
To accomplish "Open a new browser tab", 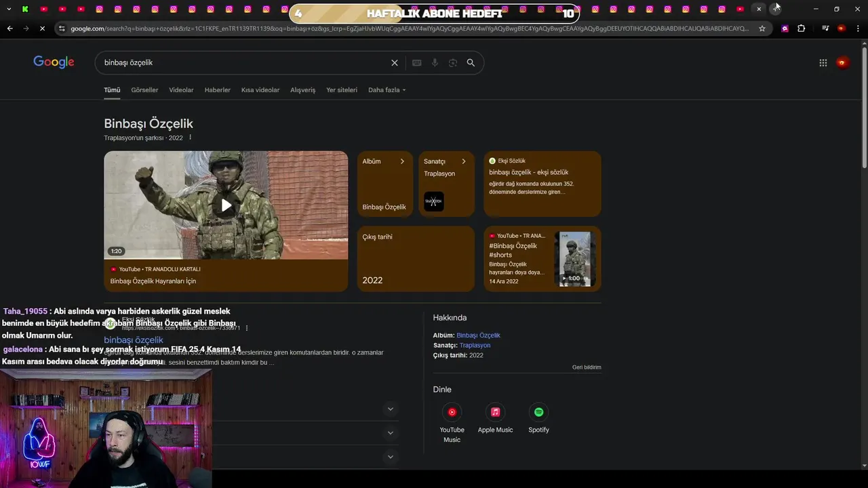I will (x=776, y=9).
